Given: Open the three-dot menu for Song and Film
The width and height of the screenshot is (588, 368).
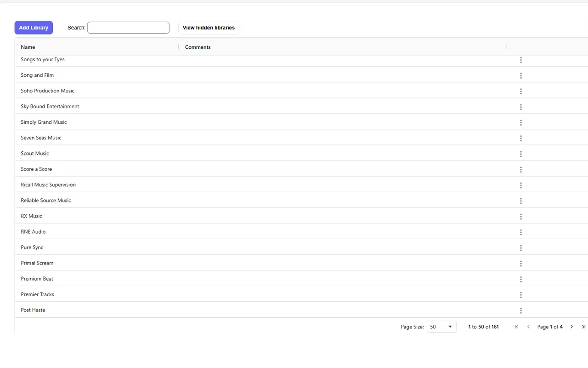Looking at the screenshot, I should [x=520, y=75].
